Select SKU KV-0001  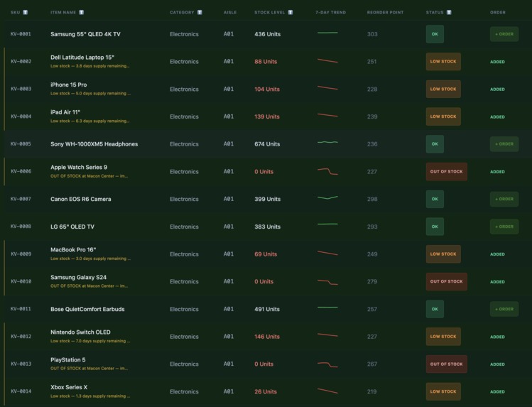tap(21, 34)
